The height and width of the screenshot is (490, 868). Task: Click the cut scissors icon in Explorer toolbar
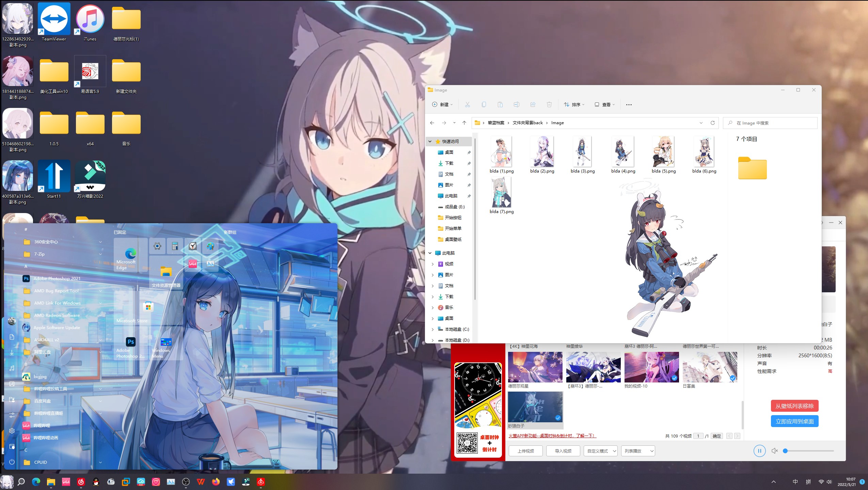467,104
